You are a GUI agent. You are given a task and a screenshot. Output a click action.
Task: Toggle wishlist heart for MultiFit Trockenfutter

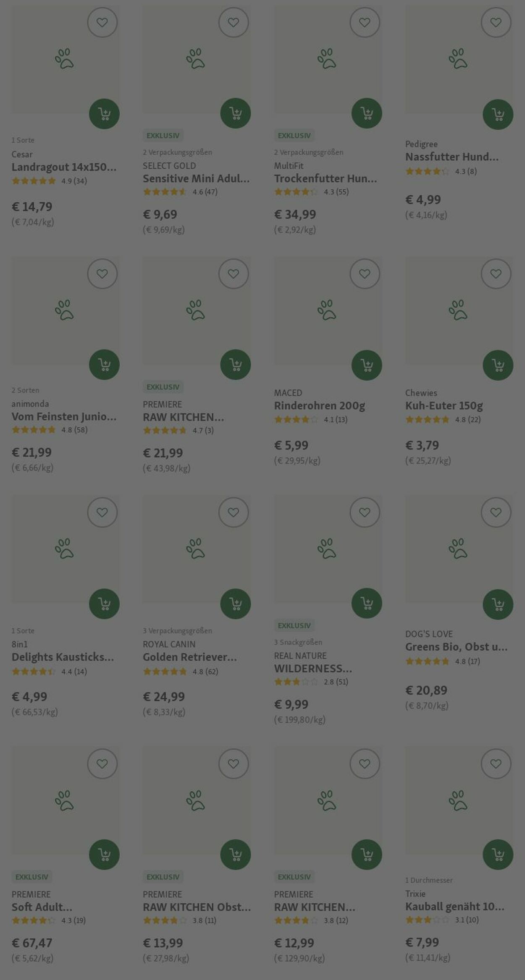point(365,22)
